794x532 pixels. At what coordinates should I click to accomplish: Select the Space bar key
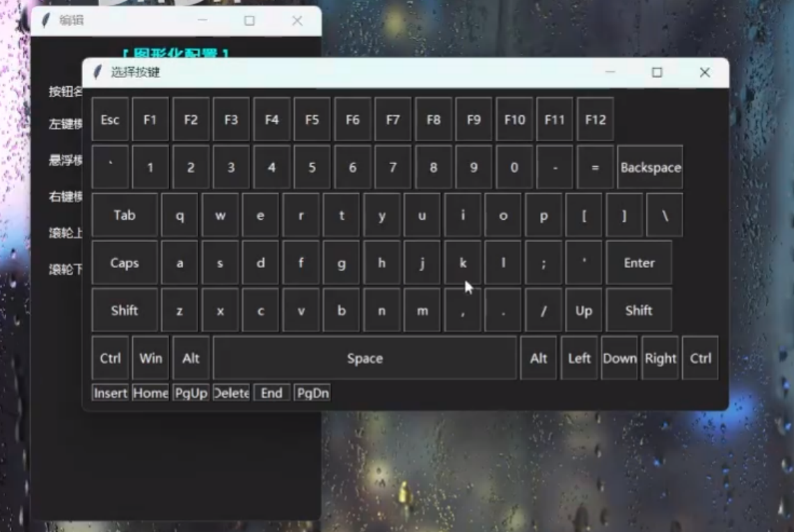click(365, 359)
